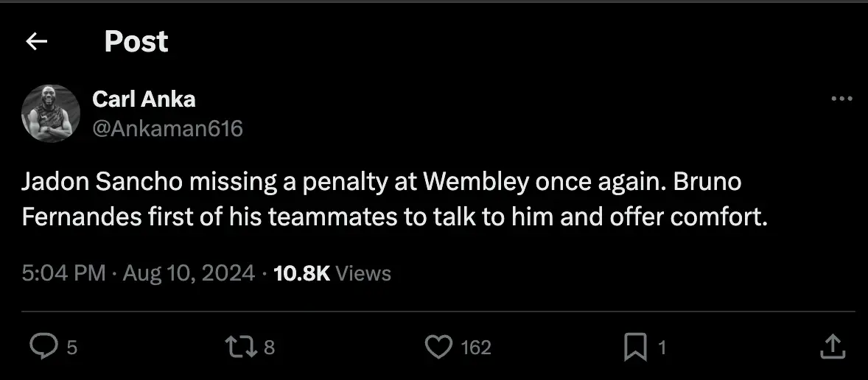The height and width of the screenshot is (380, 868).
Task: Share the post via the upload-arrow icon
Action: (x=831, y=346)
